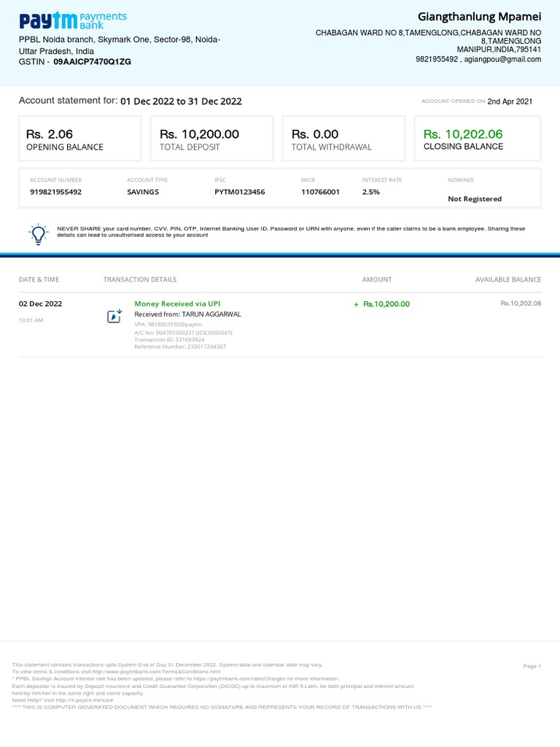Image resolution: width=560 pixels, height=747 pixels.
Task: Click the agiangpou@gmail.com email address
Action: tap(502, 60)
